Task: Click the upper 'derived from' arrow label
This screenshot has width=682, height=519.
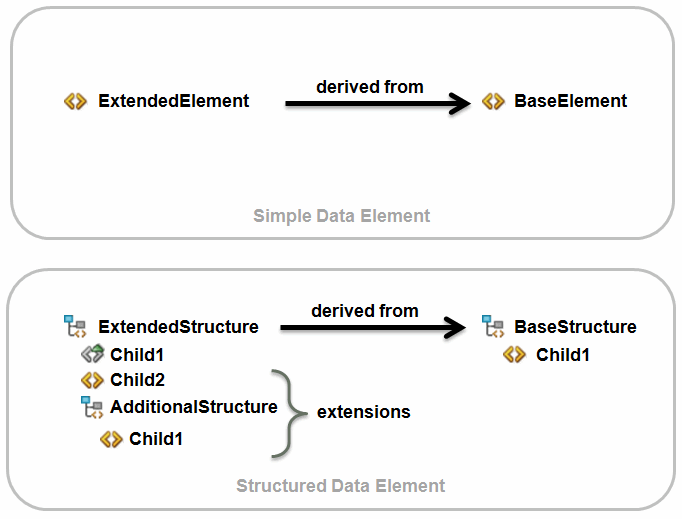Action: coord(370,87)
